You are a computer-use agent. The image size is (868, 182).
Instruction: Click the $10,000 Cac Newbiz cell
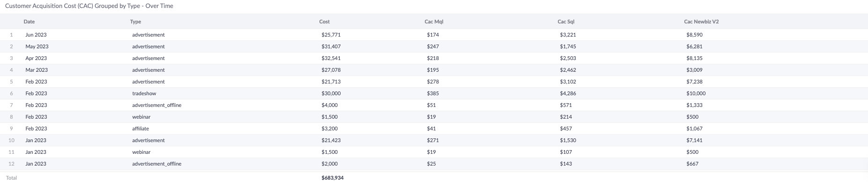(x=696, y=93)
